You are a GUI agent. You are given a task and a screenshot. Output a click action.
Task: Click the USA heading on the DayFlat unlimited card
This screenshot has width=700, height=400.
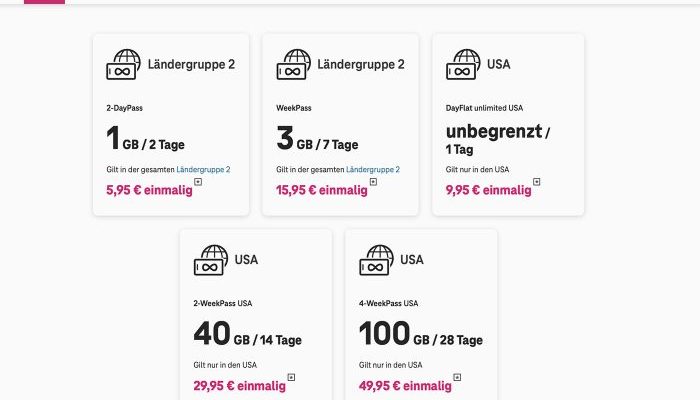coord(498,65)
